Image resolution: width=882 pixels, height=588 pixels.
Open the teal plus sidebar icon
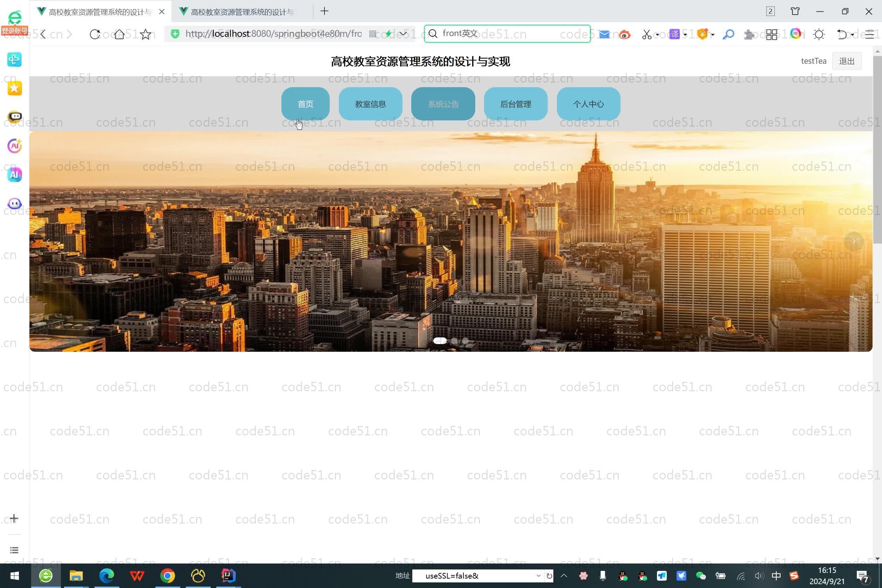(15, 59)
